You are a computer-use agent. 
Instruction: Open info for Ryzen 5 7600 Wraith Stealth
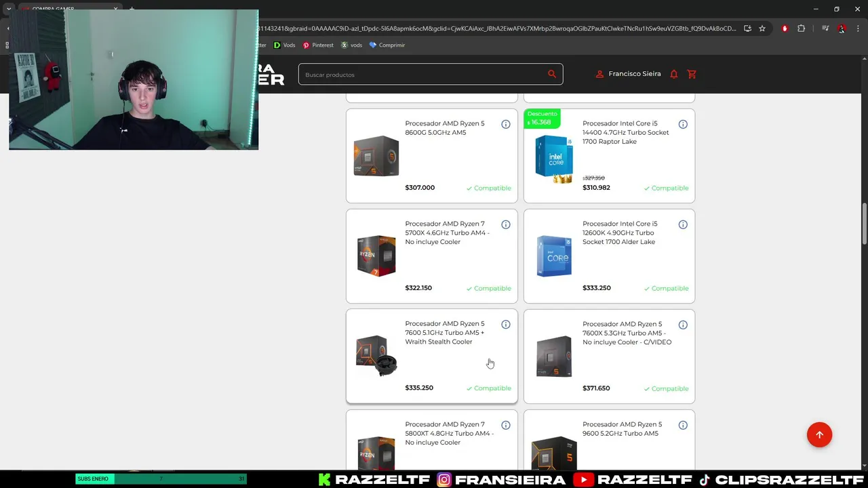coord(505,325)
